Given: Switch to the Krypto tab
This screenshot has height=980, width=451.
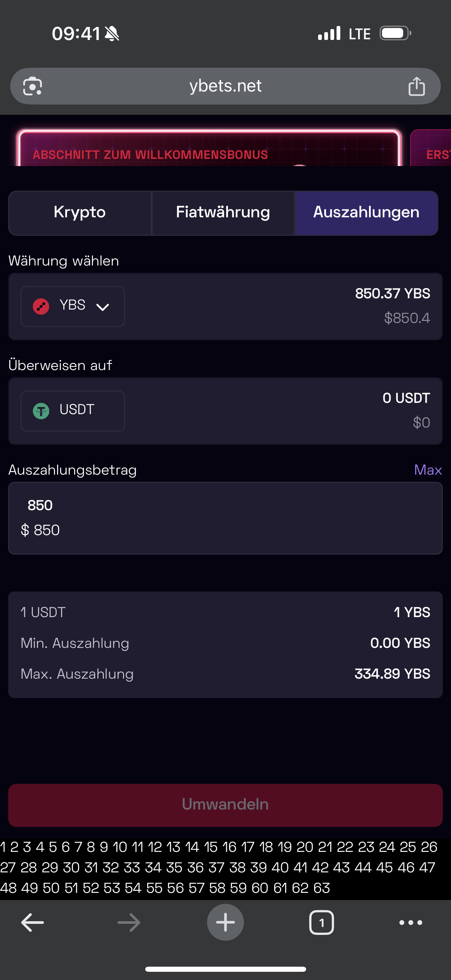Looking at the screenshot, I should click(80, 213).
